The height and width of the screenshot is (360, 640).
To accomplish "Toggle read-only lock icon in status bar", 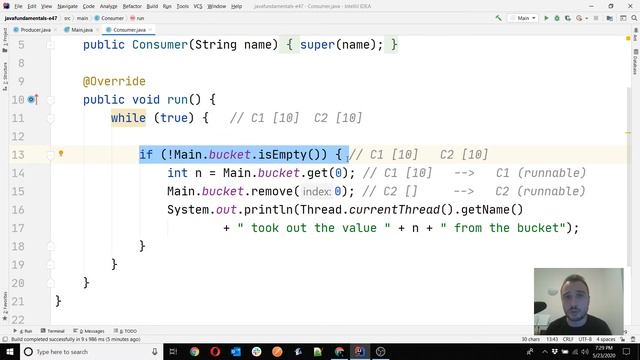I will (x=623, y=339).
